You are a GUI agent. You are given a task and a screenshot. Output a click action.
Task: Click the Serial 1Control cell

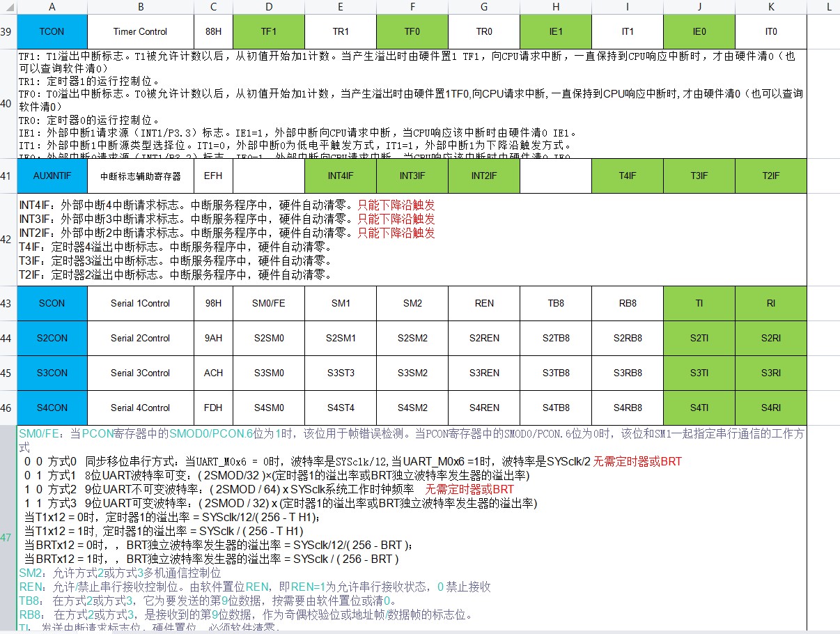(x=141, y=303)
